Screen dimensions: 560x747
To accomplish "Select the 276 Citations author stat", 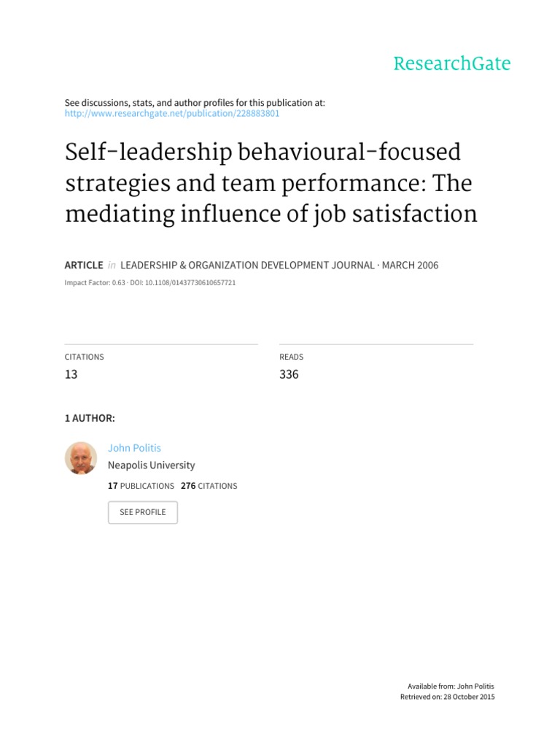I will click(x=209, y=486).
